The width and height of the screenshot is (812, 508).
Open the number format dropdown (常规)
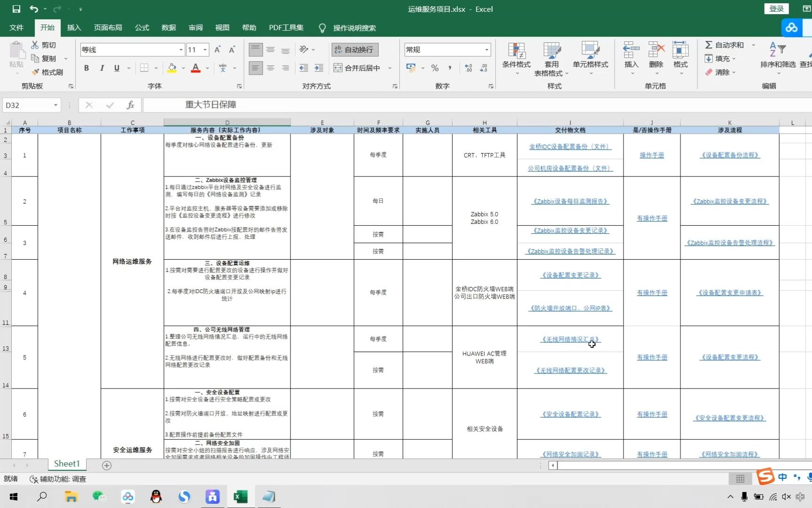[487, 49]
